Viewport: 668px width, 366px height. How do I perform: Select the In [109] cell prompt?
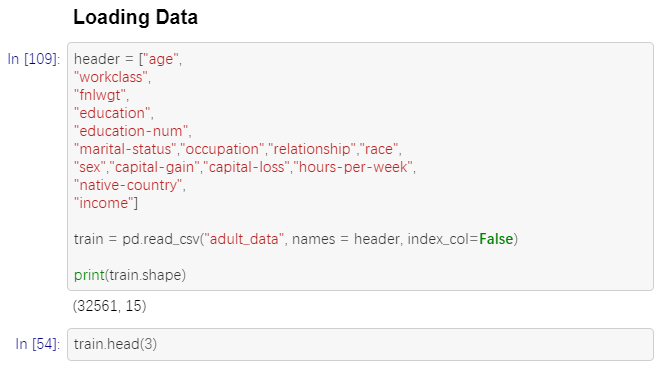34,59
